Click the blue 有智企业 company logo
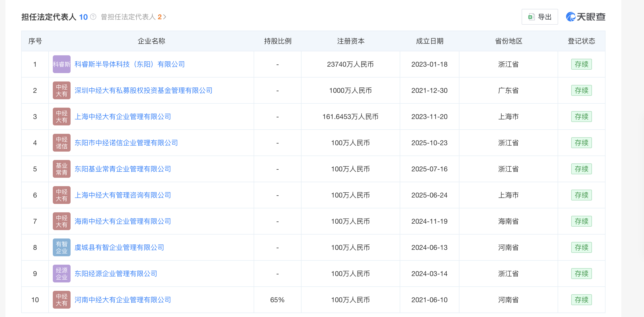 [61, 247]
